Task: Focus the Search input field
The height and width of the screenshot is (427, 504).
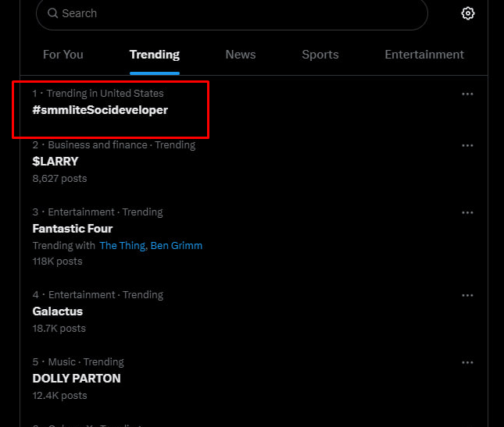Action: coord(232,14)
